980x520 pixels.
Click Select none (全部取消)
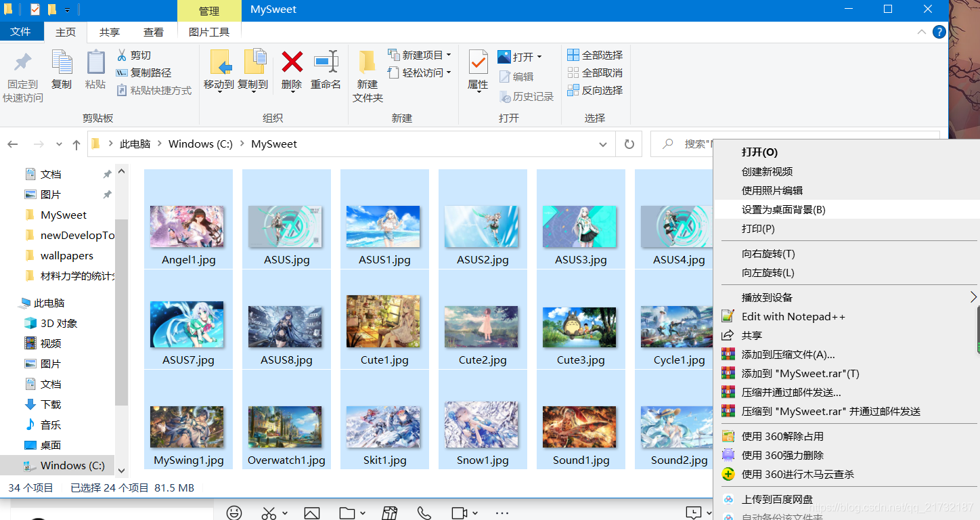pos(595,72)
